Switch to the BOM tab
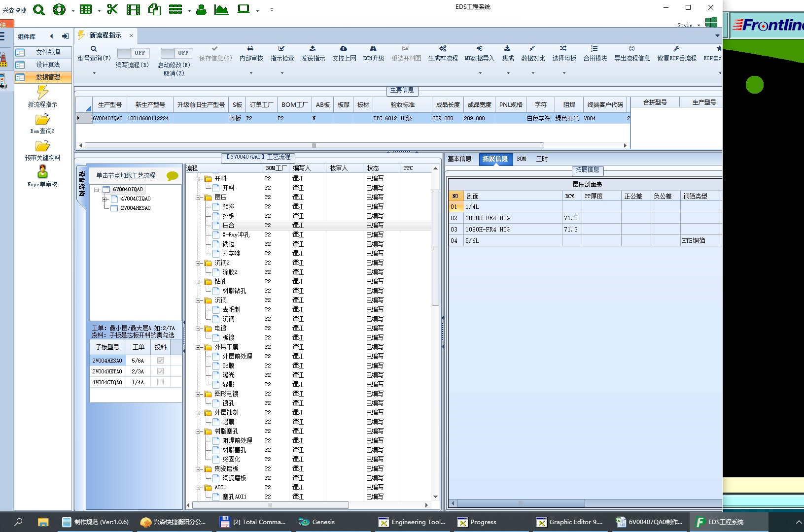 (522, 159)
